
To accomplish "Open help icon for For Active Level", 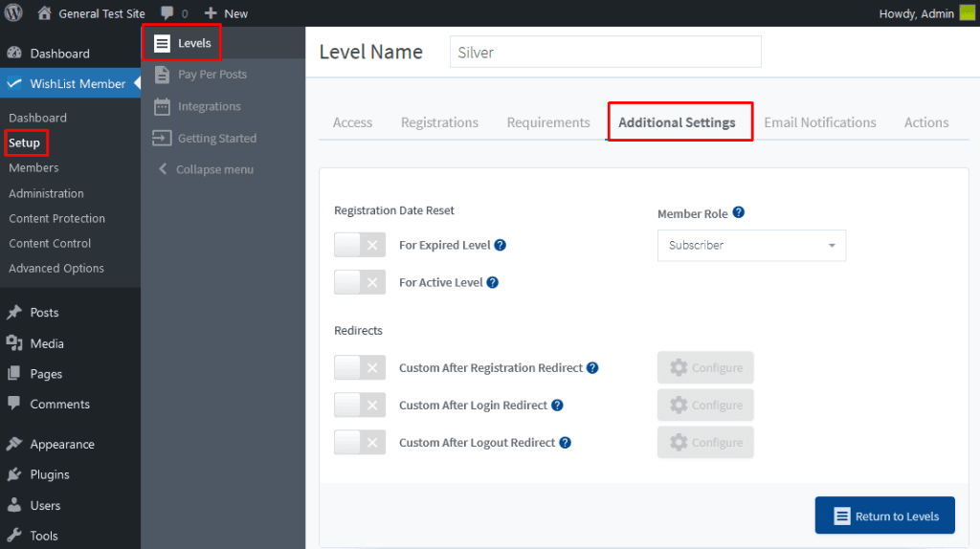I will tap(493, 282).
